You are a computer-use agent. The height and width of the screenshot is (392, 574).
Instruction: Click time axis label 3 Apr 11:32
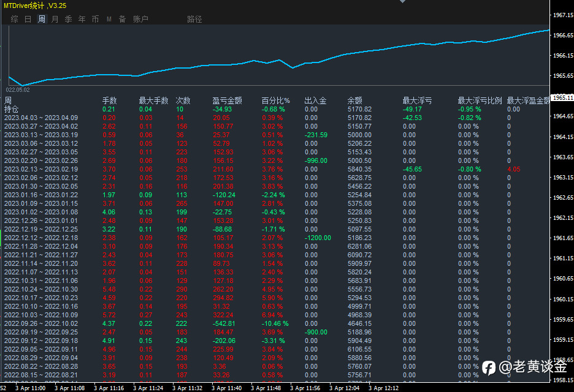pyautogui.click(x=187, y=388)
